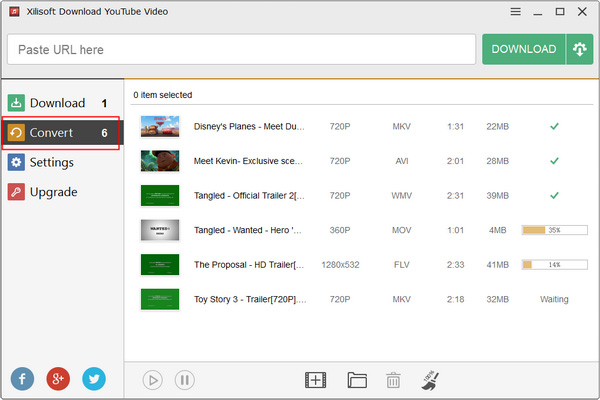Screen dimensions: 600x400
Task: Pause conversion with the pause button
Action: pos(185,380)
